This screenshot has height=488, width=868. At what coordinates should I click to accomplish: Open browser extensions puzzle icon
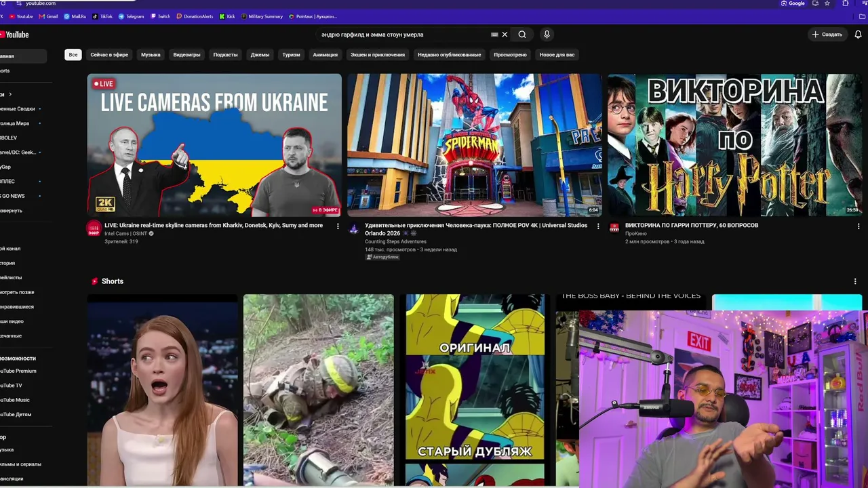[846, 3]
